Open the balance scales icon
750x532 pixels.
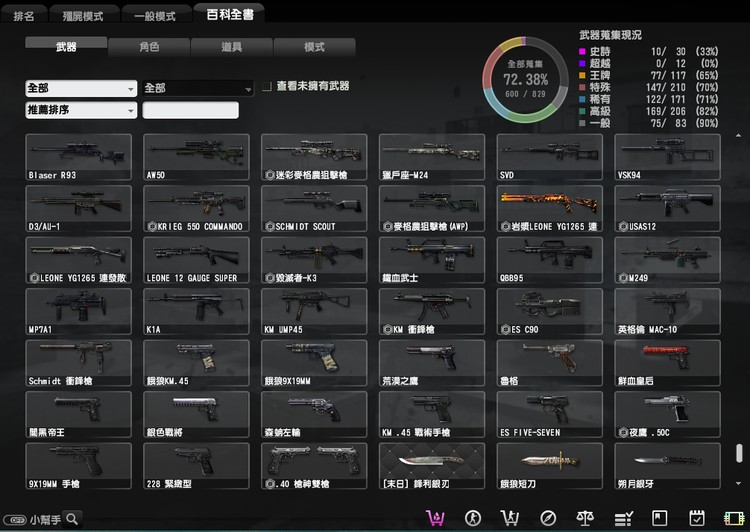585,518
